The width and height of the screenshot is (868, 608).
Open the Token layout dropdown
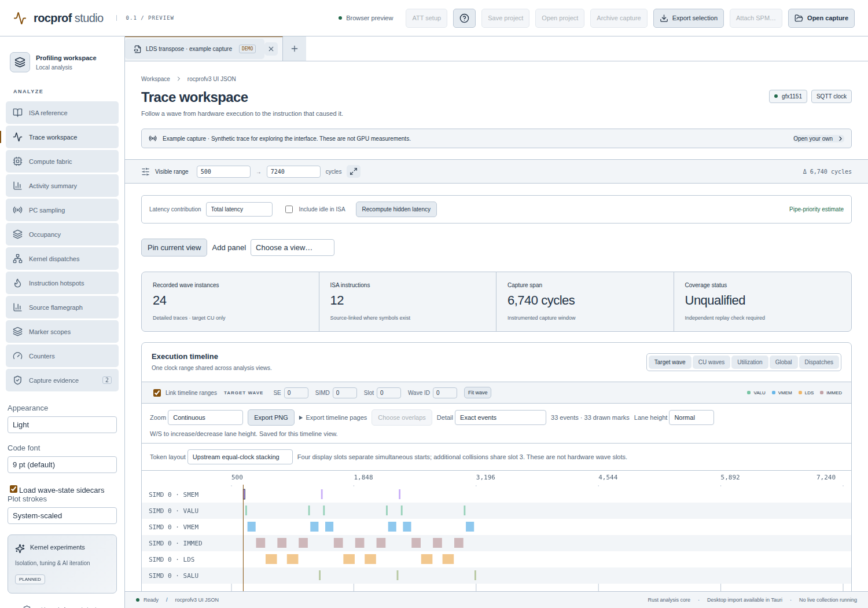click(x=240, y=457)
